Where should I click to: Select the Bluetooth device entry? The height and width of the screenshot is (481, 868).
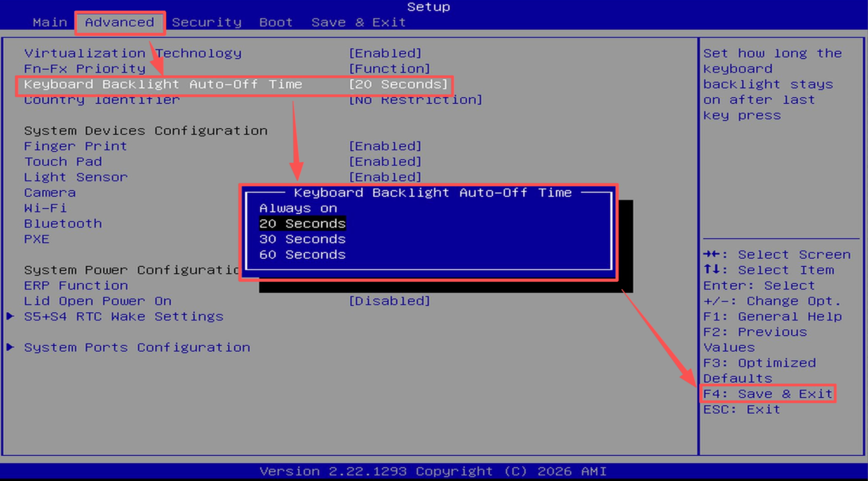[63, 224]
